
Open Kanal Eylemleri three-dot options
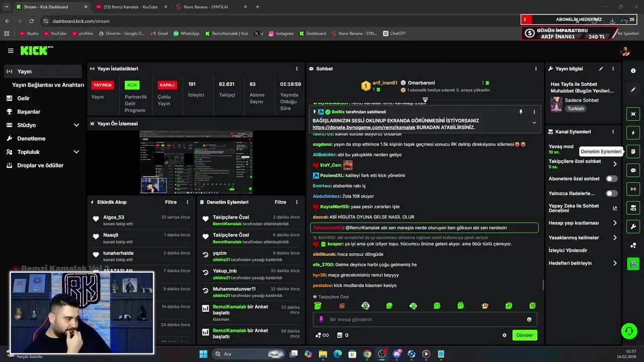(613, 132)
